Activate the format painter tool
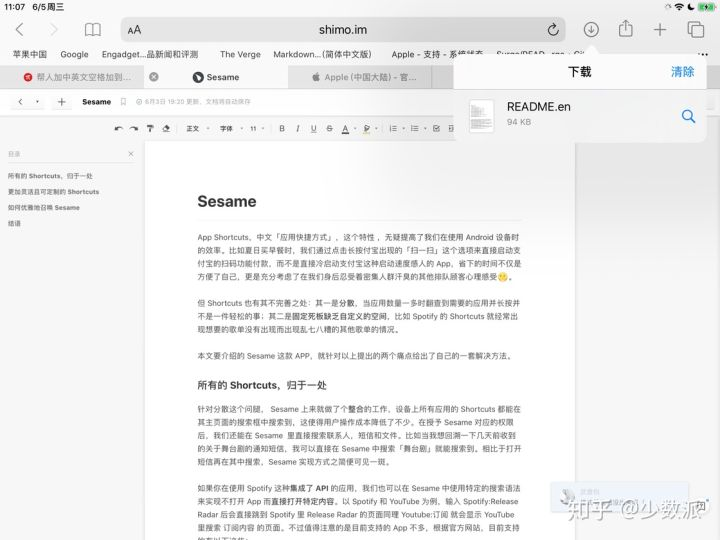This screenshot has width=720, height=540. [150, 129]
